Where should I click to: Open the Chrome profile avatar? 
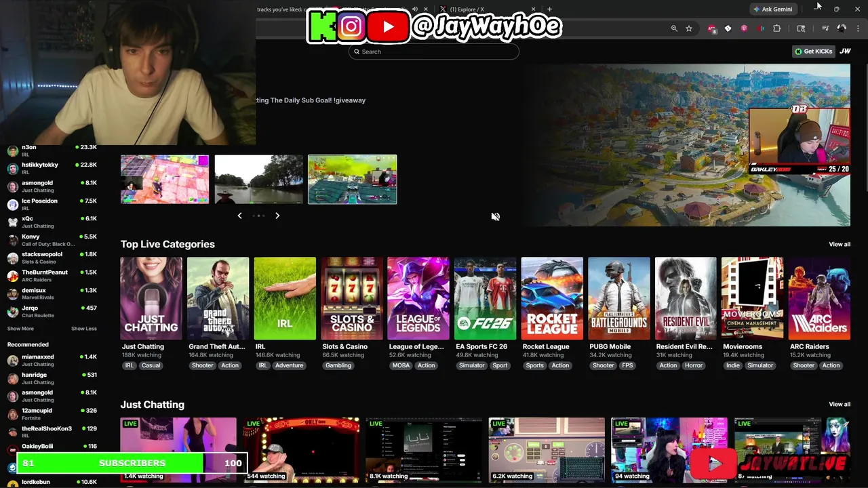pos(842,28)
